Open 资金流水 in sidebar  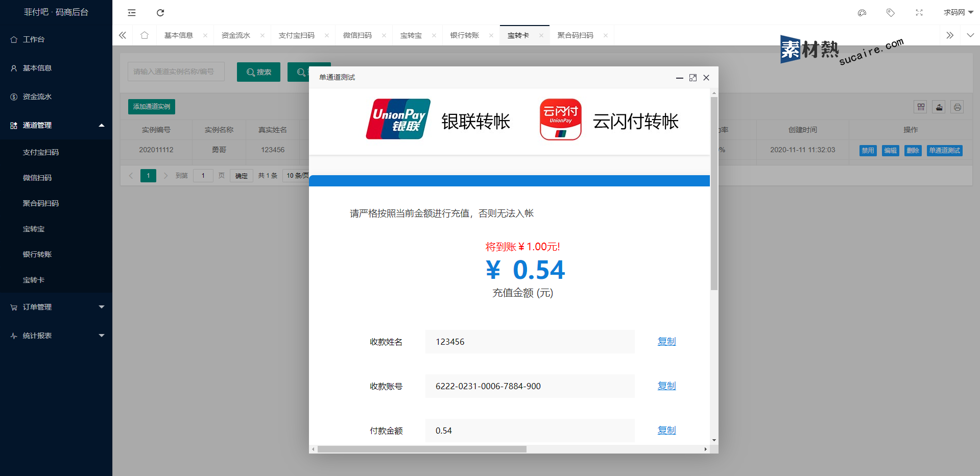point(56,97)
